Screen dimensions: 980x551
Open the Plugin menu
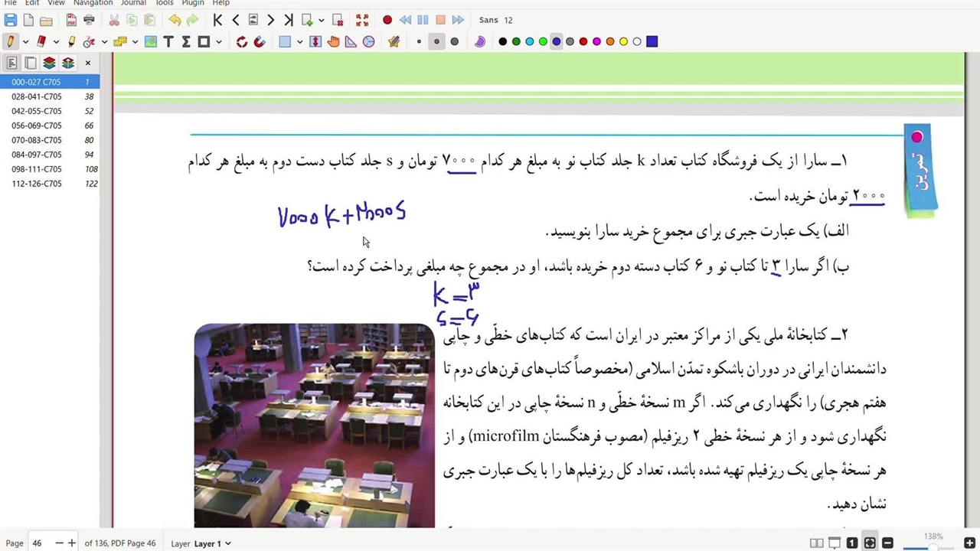coord(192,3)
